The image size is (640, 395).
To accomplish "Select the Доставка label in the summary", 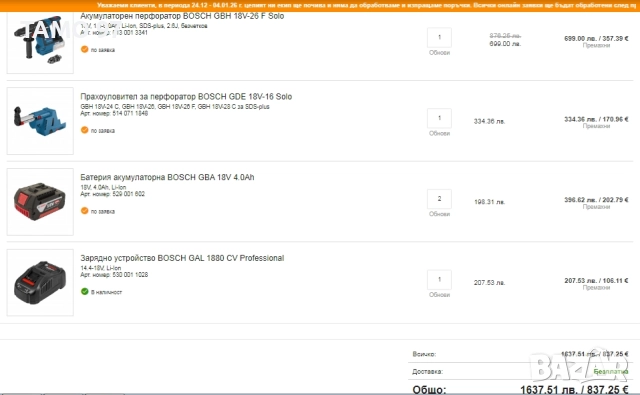I will (x=428, y=372).
